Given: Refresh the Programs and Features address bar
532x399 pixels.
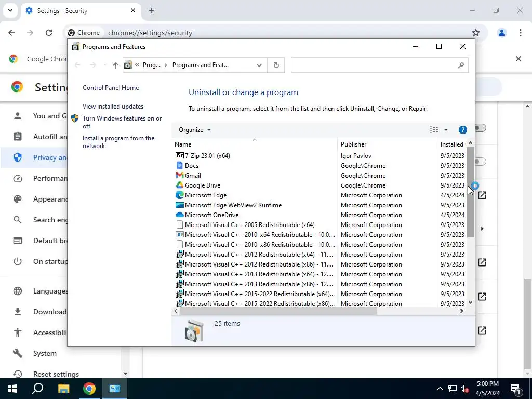Looking at the screenshot, I should (276, 65).
